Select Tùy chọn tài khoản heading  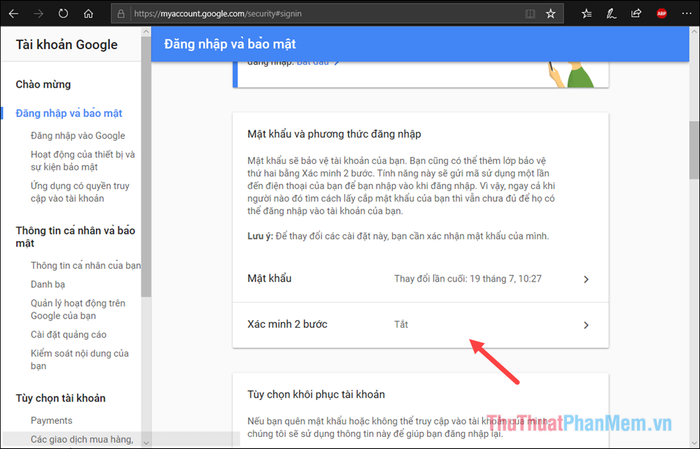pyautogui.click(x=61, y=398)
